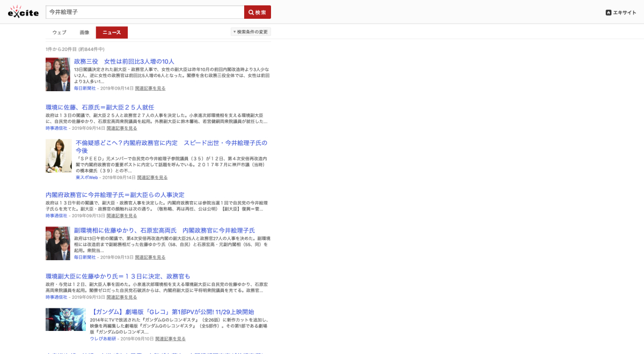Viewport: 644px width, 354px height.
Task: Open headline 環境副大臣に佐藤ゆかり氏＝１３日に決定
Action: pos(118,276)
